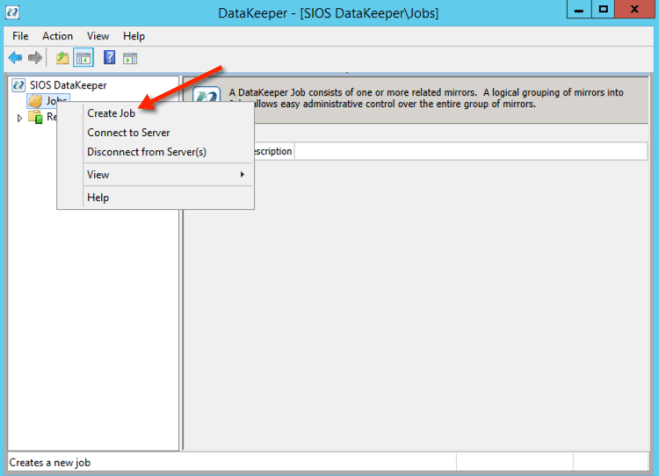This screenshot has height=476, width=659.
Task: Click the Back arrow toolbar icon
Action: click(15, 58)
